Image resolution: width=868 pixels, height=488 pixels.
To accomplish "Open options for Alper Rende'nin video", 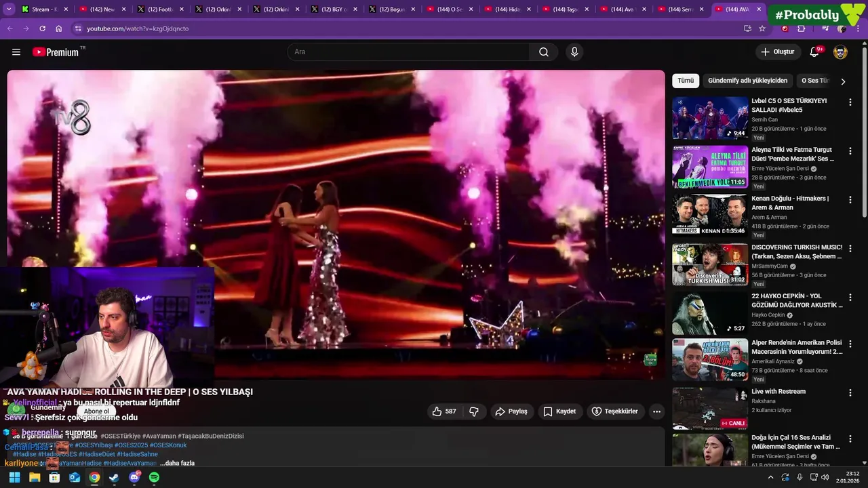I will (x=850, y=344).
